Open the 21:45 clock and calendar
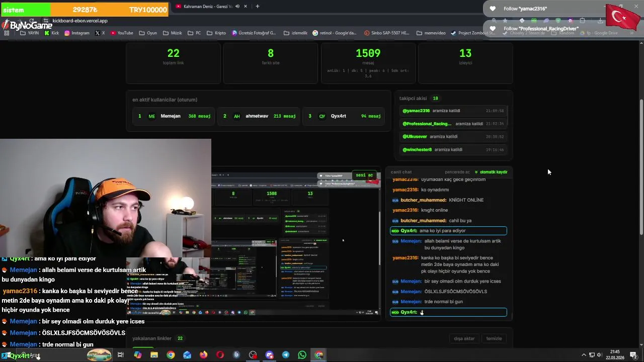 pyautogui.click(x=615, y=355)
